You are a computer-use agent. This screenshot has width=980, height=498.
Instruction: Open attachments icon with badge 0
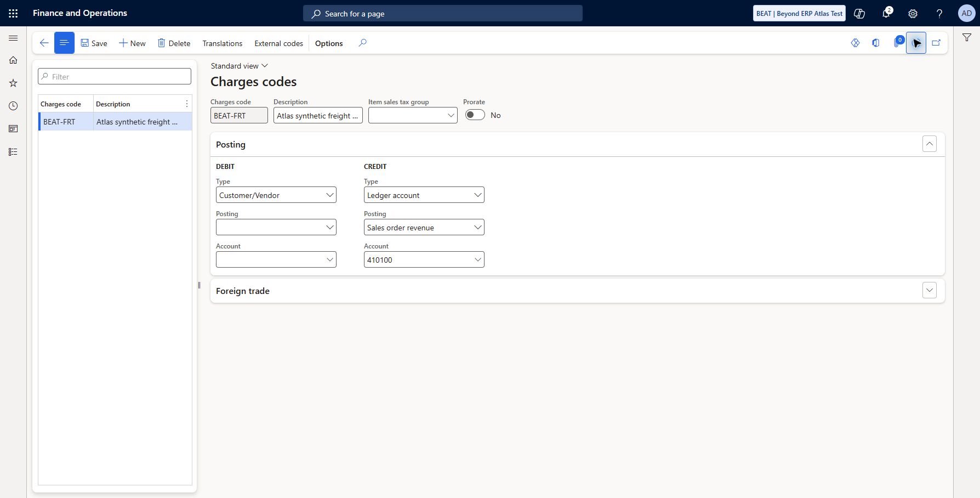click(897, 42)
